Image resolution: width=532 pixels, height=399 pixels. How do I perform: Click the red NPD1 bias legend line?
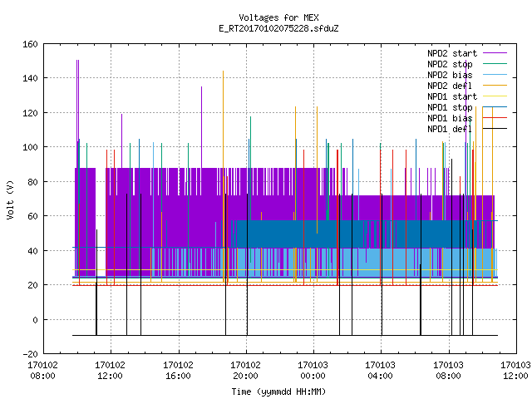click(495, 118)
